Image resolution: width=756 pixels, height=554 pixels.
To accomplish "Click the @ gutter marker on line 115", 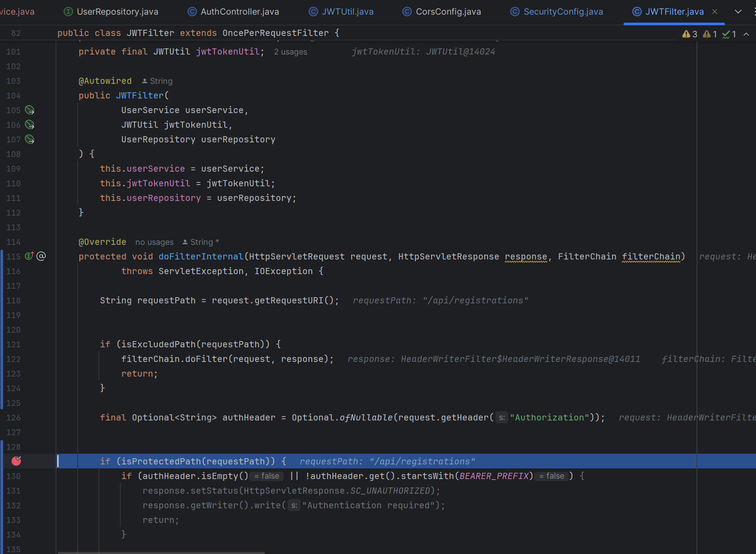I will click(41, 256).
